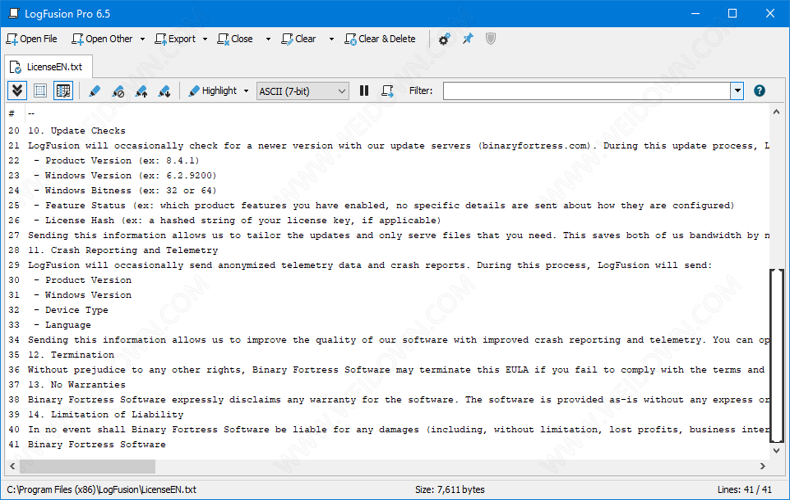
Task: Toggle the grid lines view icon
Action: (40, 91)
